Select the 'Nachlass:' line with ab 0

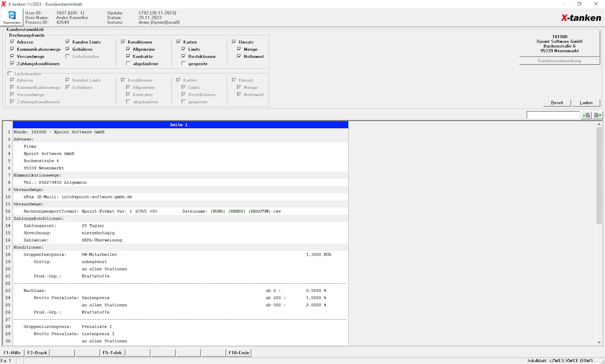180,291
